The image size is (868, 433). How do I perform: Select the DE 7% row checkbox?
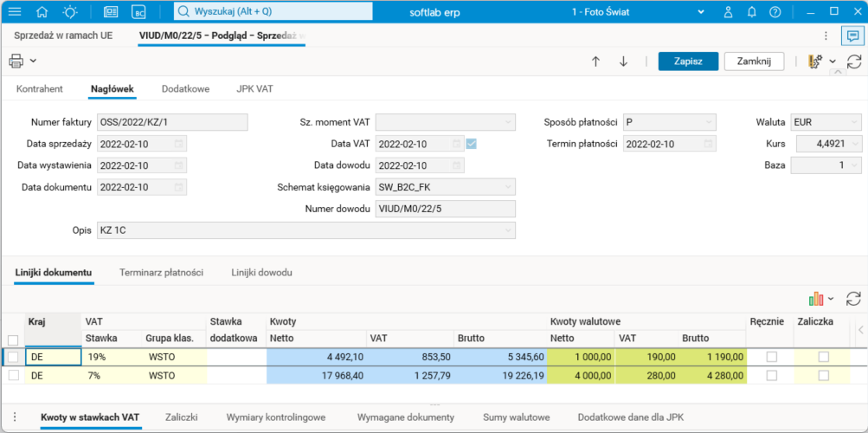13,376
